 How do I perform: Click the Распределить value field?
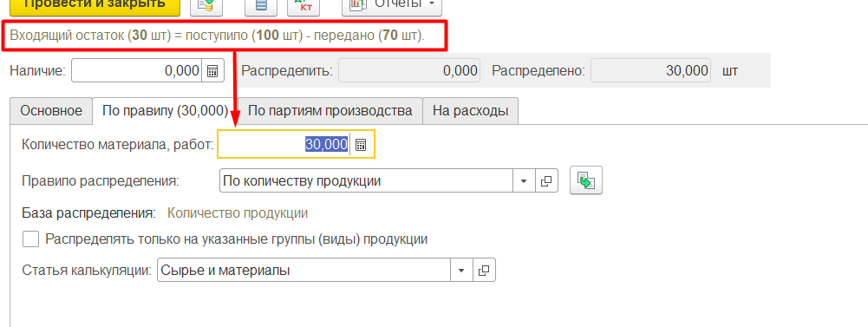coord(409,71)
